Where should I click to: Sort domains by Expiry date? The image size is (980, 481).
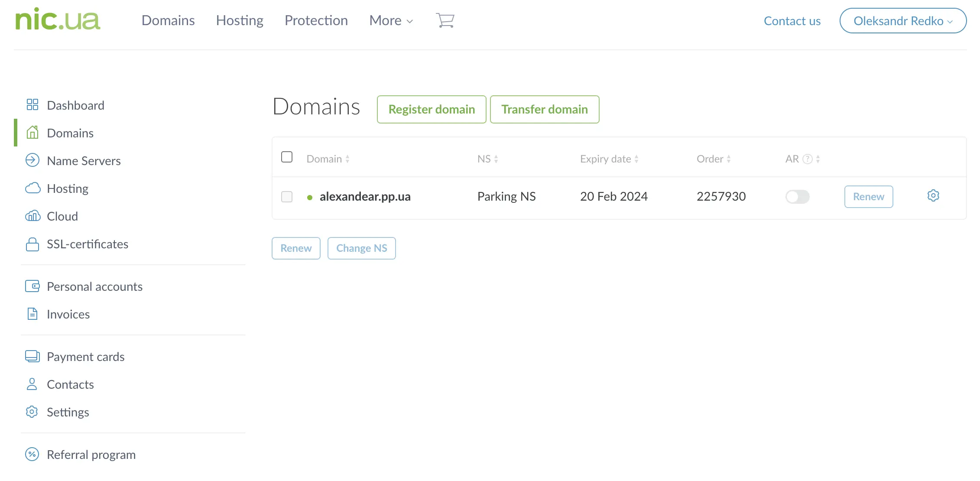coord(607,159)
